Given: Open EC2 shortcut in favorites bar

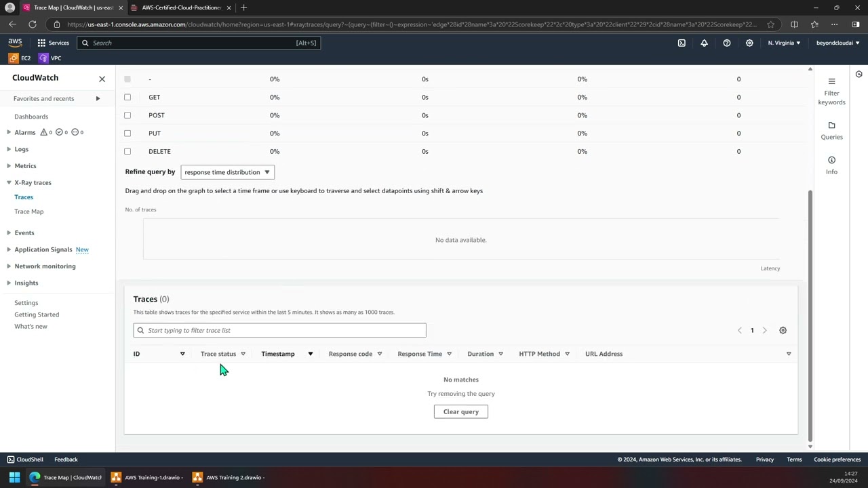Looking at the screenshot, I should click(20, 58).
